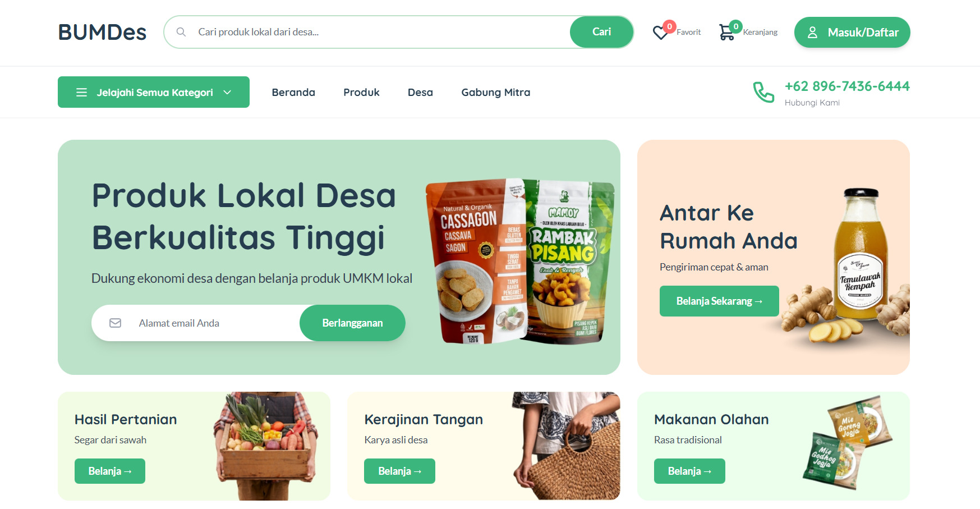Open the Beranda menu item
Viewport: 980px width, 509px height.
pyautogui.click(x=293, y=92)
